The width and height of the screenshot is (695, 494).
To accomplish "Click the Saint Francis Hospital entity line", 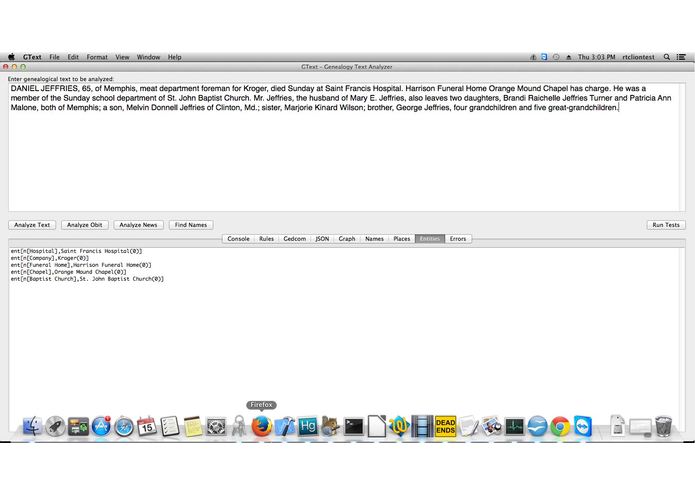I will click(x=76, y=251).
